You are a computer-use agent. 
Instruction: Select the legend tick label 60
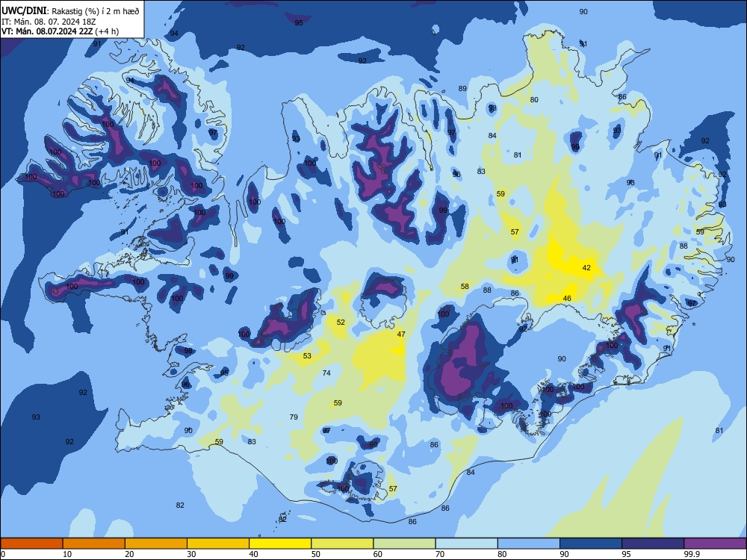tap(378, 554)
